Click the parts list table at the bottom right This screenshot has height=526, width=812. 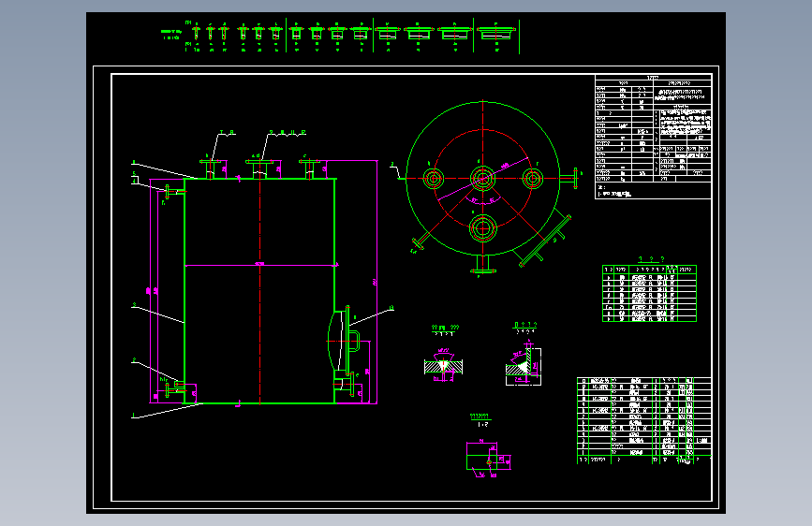[643, 420]
